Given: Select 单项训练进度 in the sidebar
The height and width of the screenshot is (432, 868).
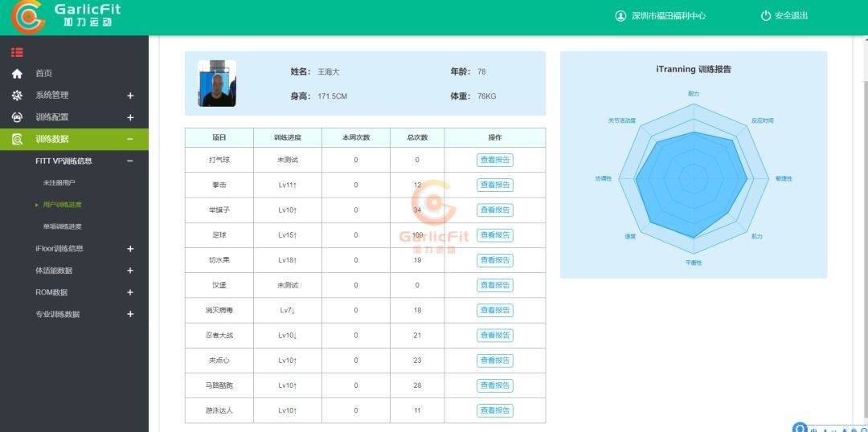Looking at the screenshot, I should 62,227.
